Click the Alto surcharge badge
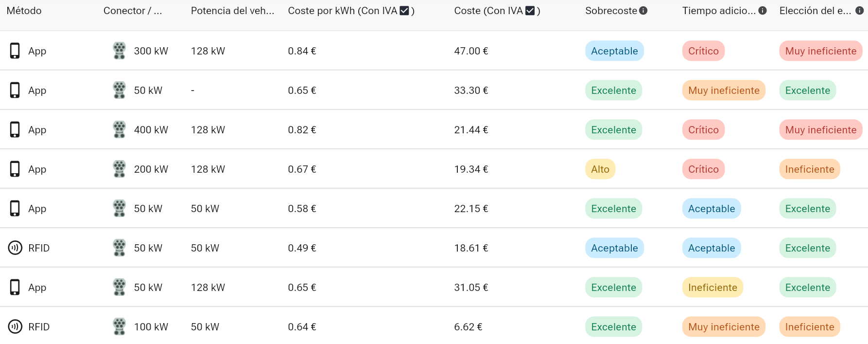Screen dimensions: 868x344 600,169
